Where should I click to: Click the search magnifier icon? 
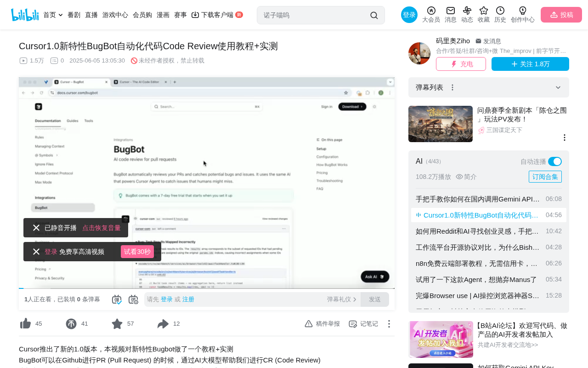point(374,15)
